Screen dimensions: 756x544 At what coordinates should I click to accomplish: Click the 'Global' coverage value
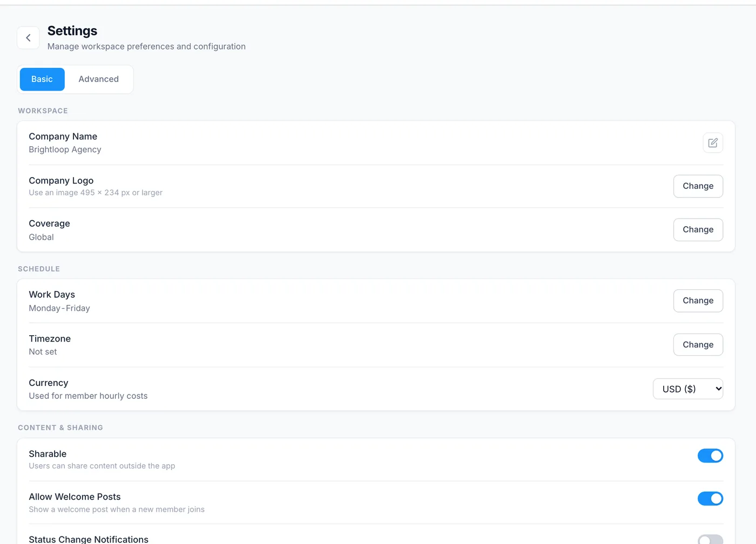click(x=41, y=237)
